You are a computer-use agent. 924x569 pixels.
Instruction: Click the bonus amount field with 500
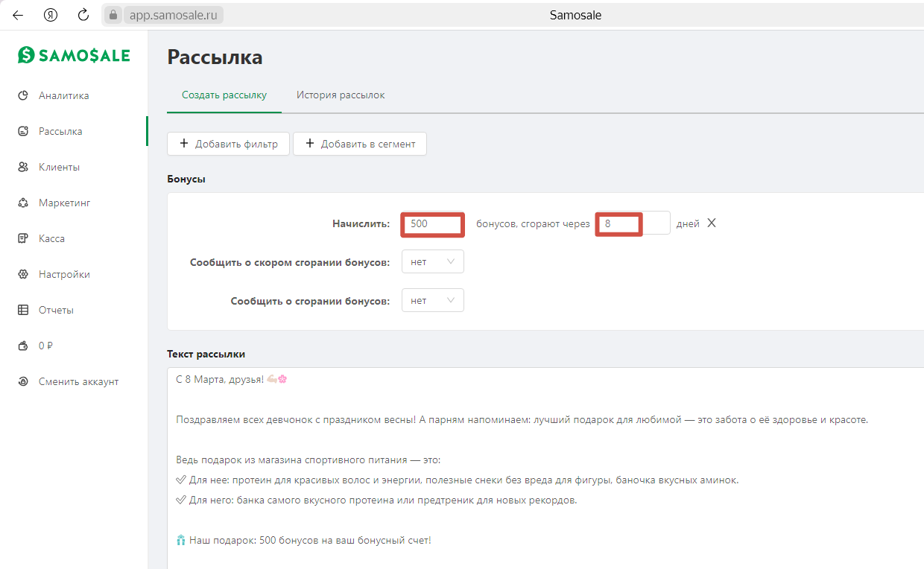(x=432, y=223)
